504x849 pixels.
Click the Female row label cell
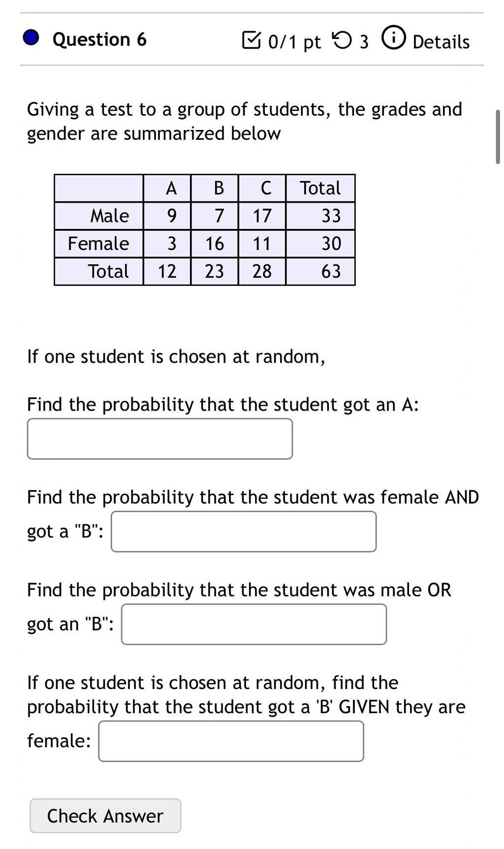pos(98,244)
